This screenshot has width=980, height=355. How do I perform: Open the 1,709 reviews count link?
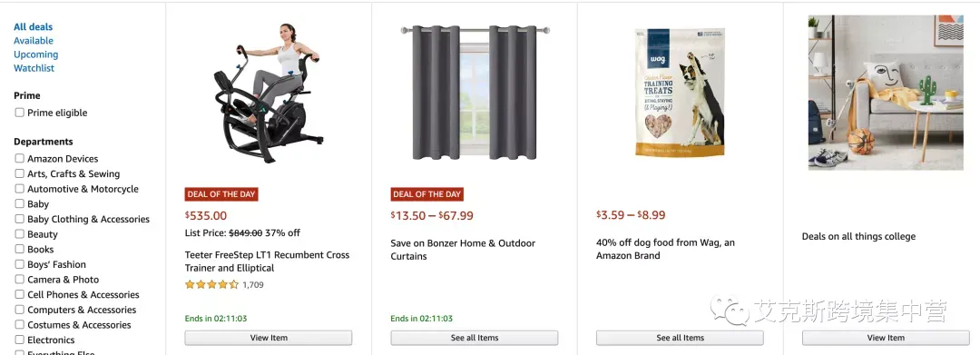[x=253, y=285]
